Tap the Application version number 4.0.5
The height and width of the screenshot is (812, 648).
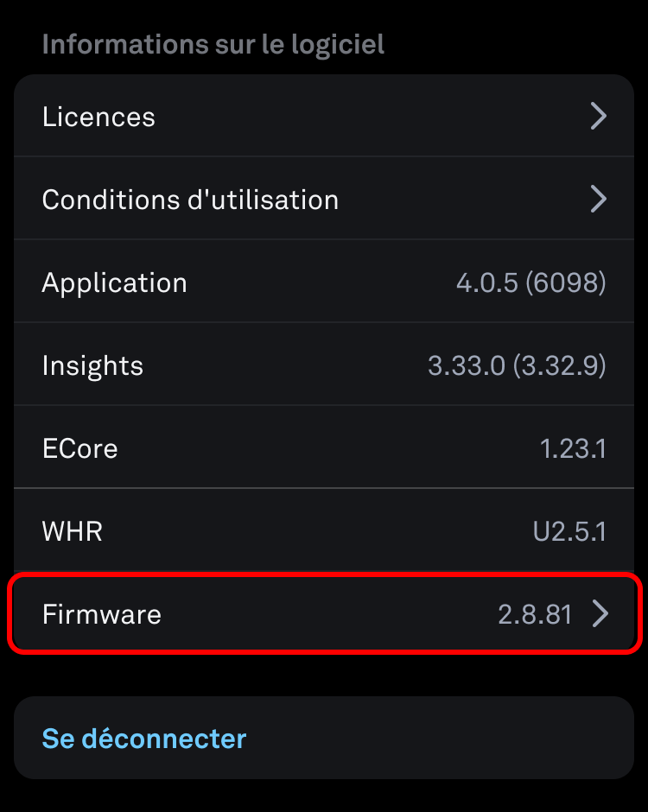point(486,282)
